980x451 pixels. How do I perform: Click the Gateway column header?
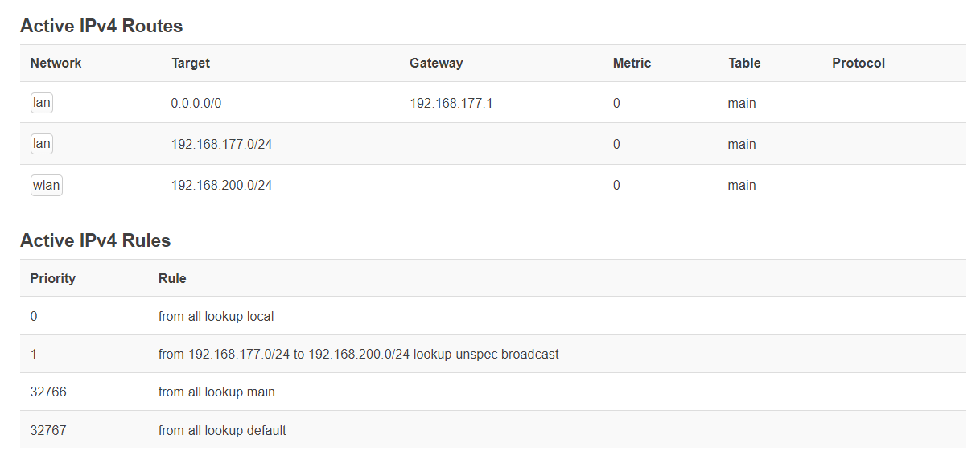[x=436, y=63]
